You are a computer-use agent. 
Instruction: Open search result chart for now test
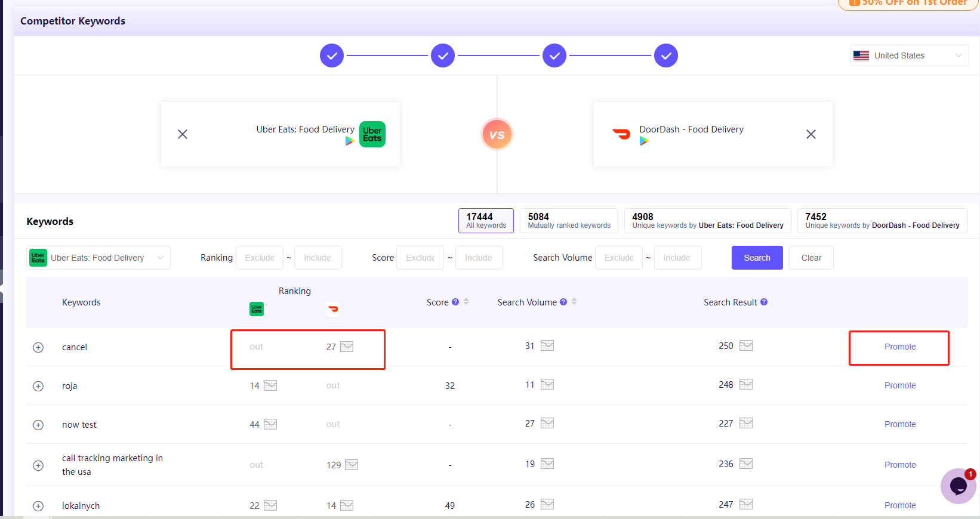(746, 423)
